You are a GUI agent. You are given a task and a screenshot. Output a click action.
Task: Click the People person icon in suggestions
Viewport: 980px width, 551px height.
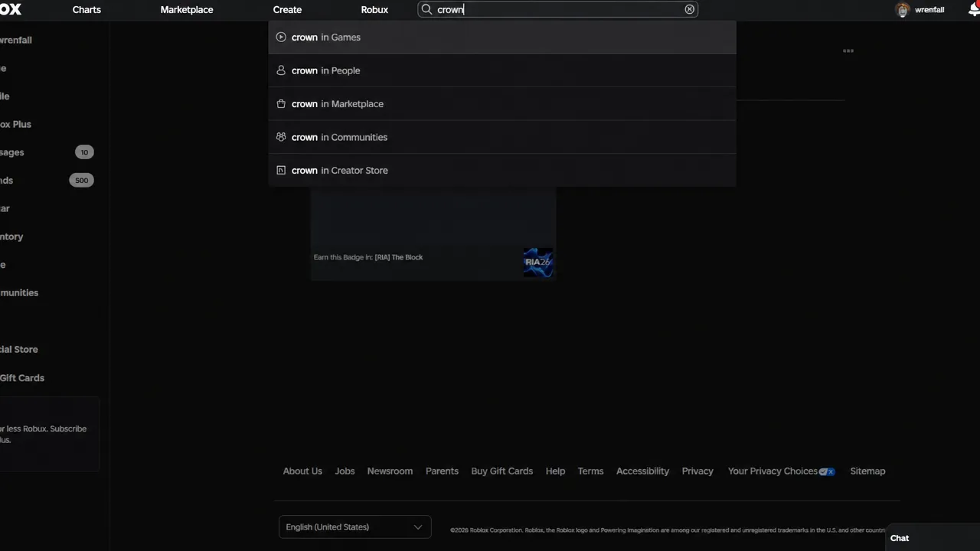tap(281, 70)
